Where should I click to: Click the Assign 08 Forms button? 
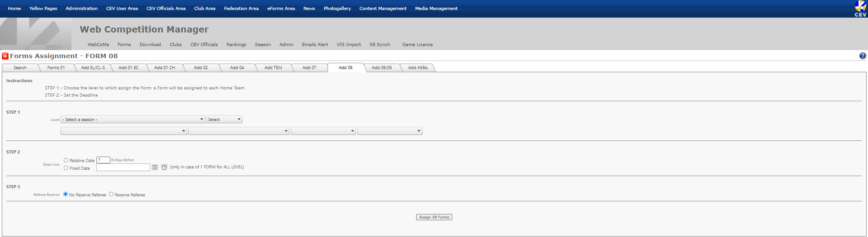(x=434, y=217)
